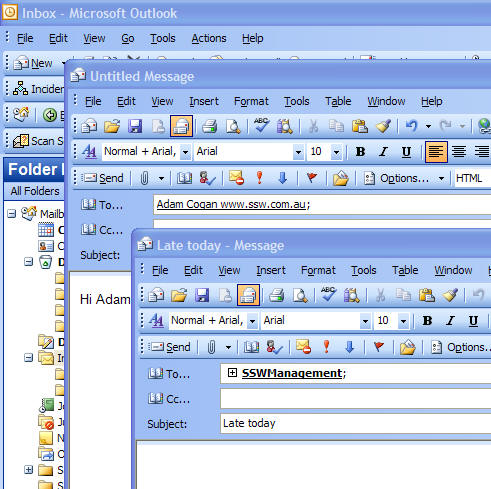Open the Insert menu in Late today message
Image resolution: width=491 pixels, height=489 pixels.
[x=271, y=270]
